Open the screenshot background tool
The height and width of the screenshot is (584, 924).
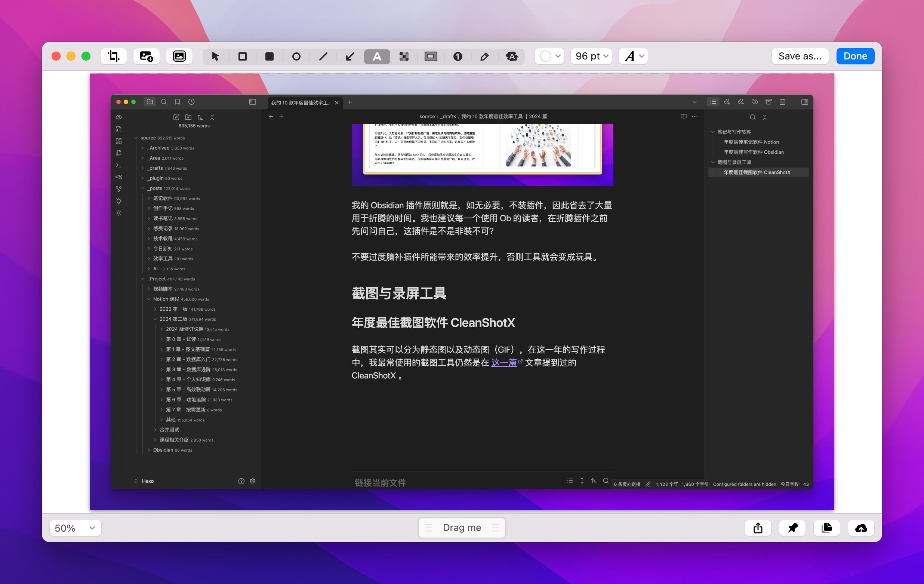179,56
